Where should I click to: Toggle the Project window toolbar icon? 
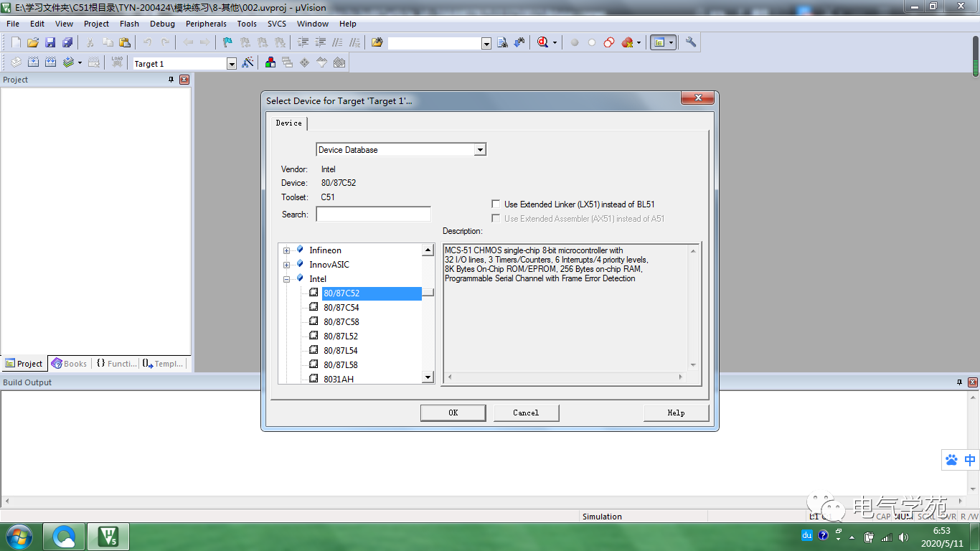point(659,42)
